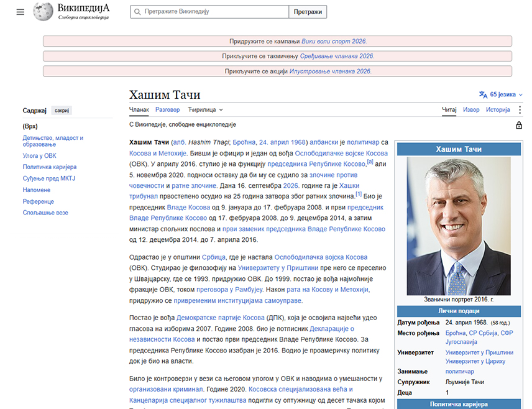Open the 24. април link in intro

pyautogui.click(x=274, y=142)
